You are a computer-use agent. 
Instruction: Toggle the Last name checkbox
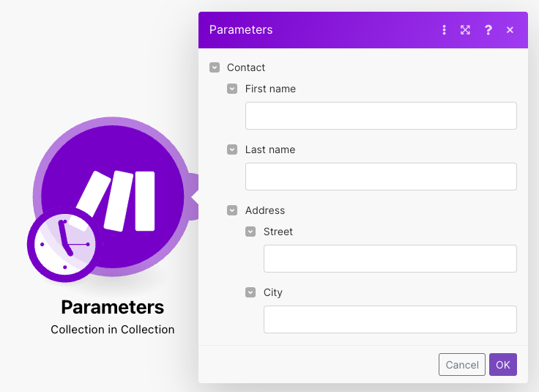232,149
